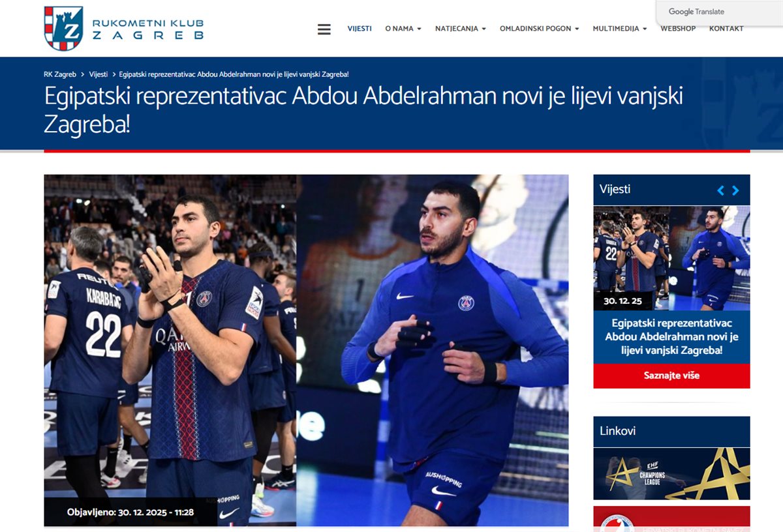Expand the NATJECANJA dropdown menu

[461, 29]
